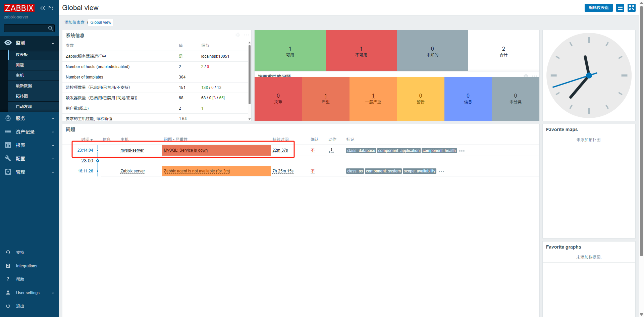Click the gear icon beside 管理
The image size is (644, 317).
(x=8, y=172)
